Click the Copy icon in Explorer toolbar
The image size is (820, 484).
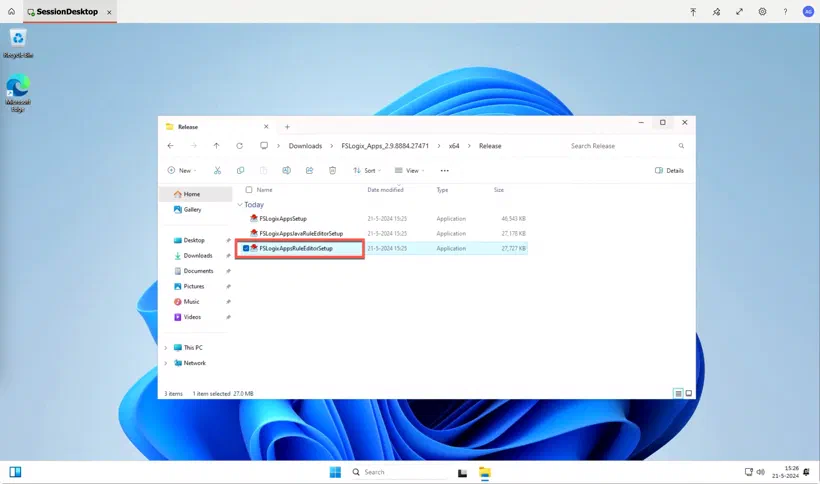click(240, 170)
